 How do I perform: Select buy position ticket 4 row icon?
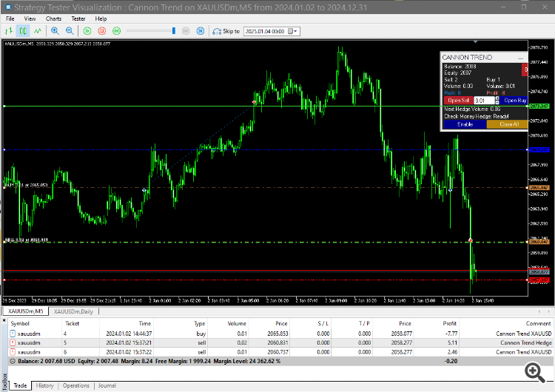[13, 334]
